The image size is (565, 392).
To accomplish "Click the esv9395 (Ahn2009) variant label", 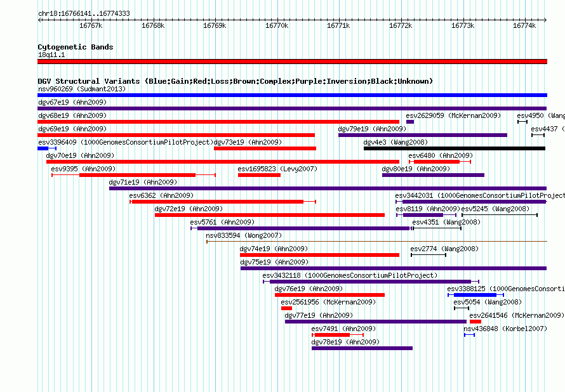I will coord(83,169).
